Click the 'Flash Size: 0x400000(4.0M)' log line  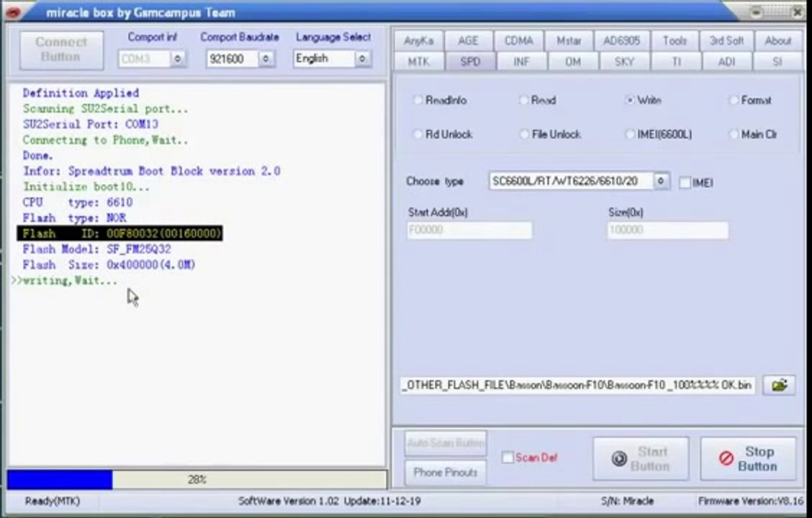(109, 265)
